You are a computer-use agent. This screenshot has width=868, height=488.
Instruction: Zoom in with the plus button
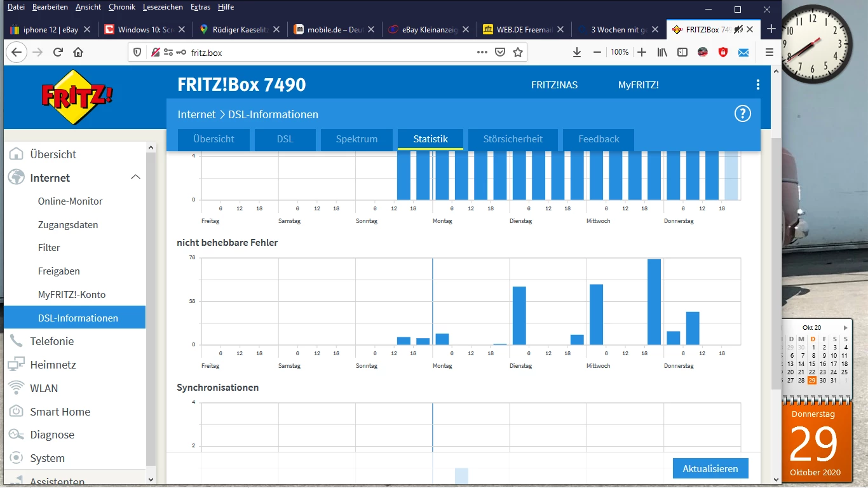pyautogui.click(x=642, y=53)
